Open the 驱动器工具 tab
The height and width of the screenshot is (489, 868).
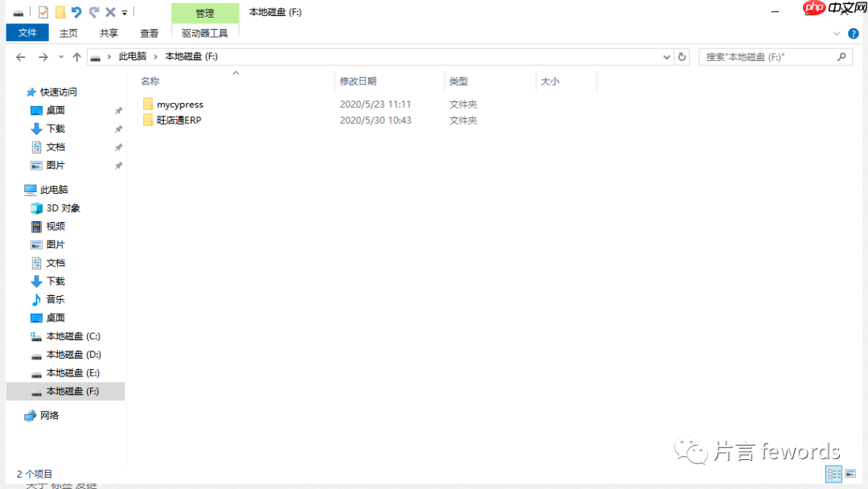click(x=205, y=33)
